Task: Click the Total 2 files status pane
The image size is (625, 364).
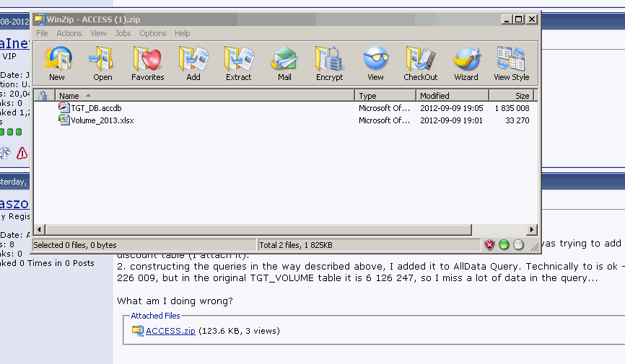Action: coord(369,245)
